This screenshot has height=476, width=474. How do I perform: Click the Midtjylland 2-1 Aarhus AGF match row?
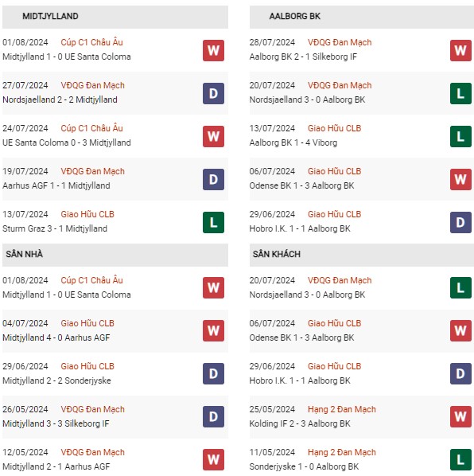click(x=115, y=459)
